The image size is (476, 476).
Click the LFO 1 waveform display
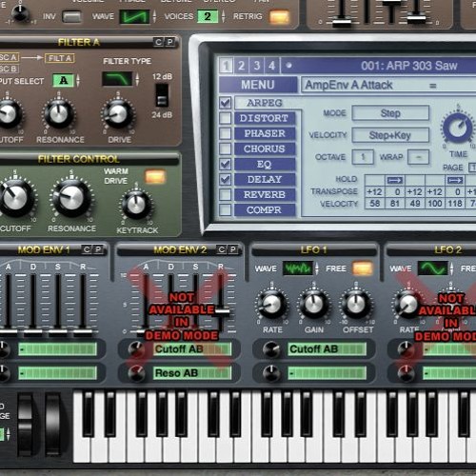tap(298, 268)
